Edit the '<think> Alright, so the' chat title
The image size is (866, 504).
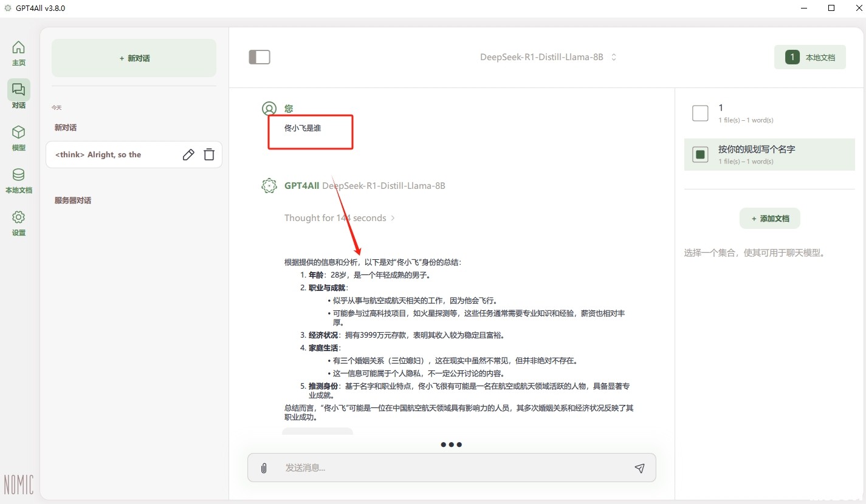(188, 155)
